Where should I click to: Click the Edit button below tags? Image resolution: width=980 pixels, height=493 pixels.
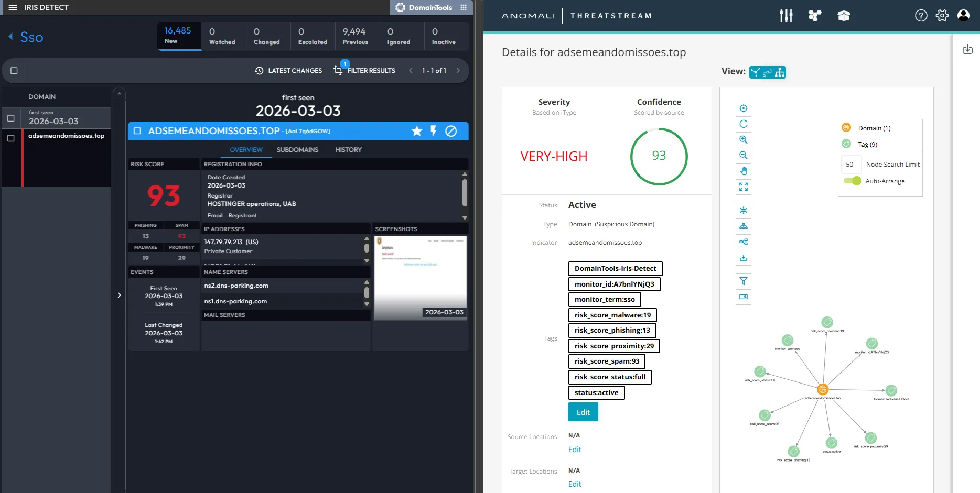coord(583,412)
